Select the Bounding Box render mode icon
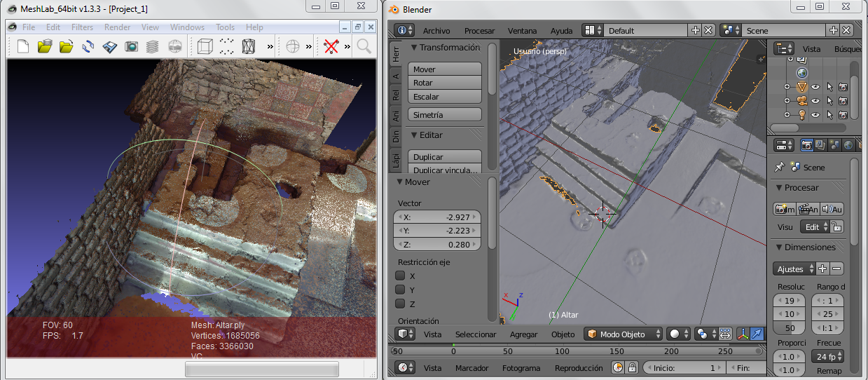 coord(205,47)
